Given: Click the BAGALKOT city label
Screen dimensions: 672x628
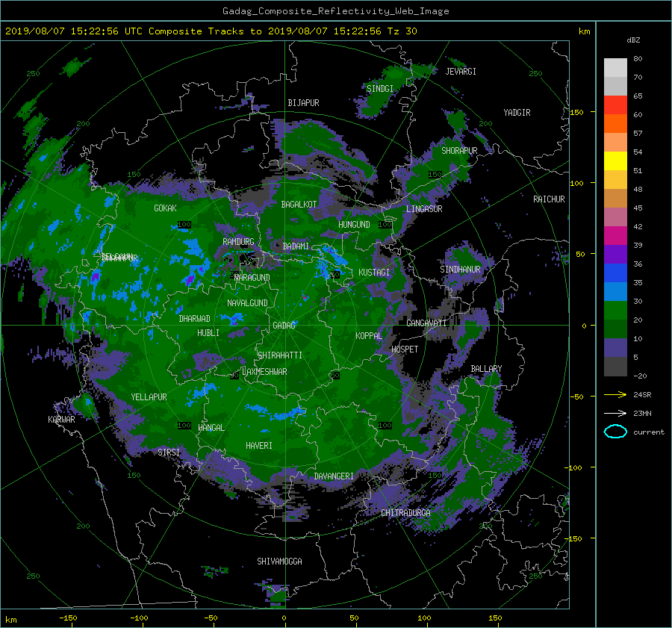Looking at the screenshot, I should tap(299, 205).
